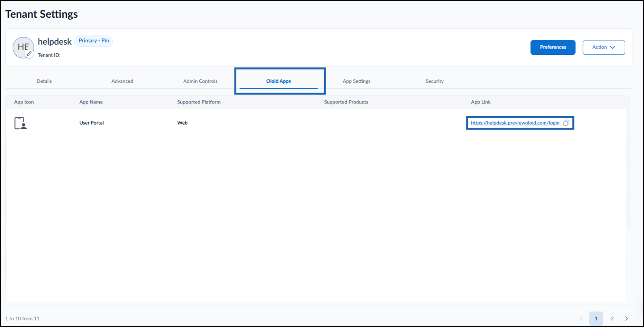
Task: Go to the next page arrow
Action: click(x=626, y=318)
